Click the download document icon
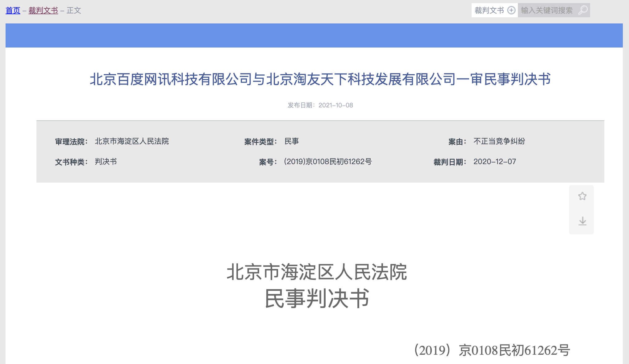Screen dimensions: 629x364 (x=582, y=221)
